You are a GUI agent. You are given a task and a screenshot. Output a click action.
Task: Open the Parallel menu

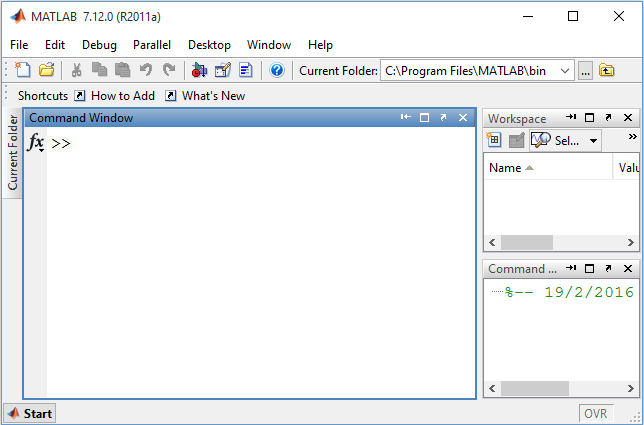click(x=152, y=45)
